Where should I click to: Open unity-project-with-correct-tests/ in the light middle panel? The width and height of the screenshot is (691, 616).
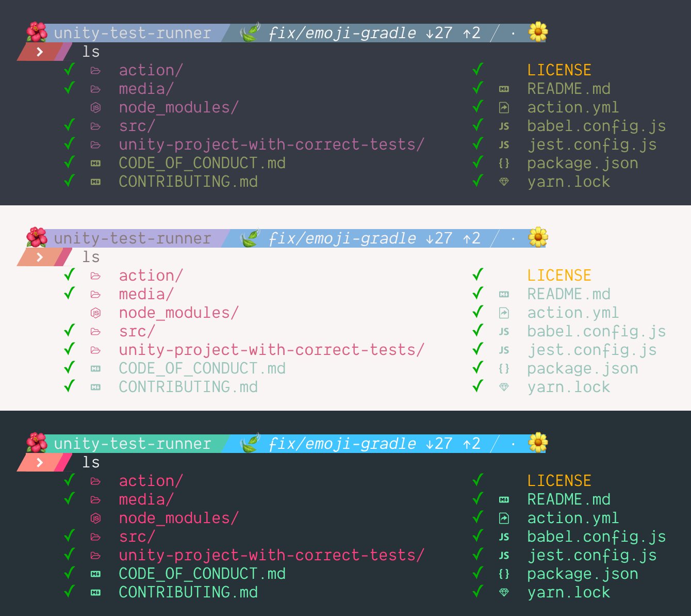coord(271,350)
